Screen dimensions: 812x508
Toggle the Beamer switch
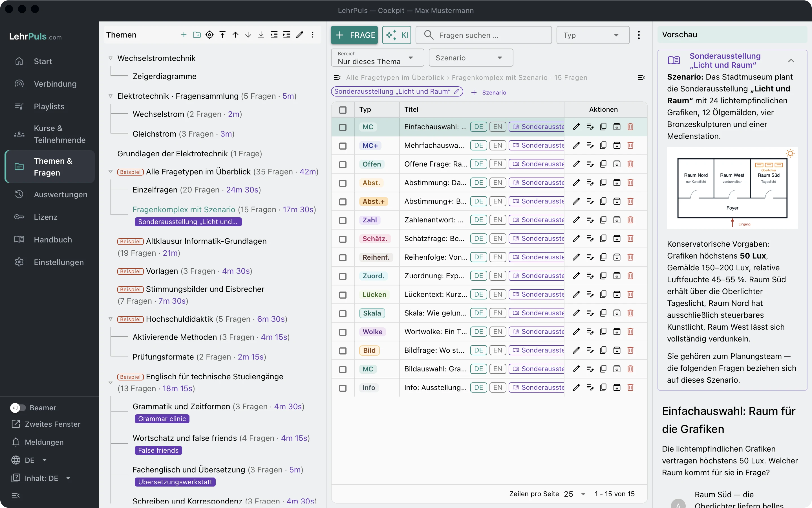click(x=18, y=408)
